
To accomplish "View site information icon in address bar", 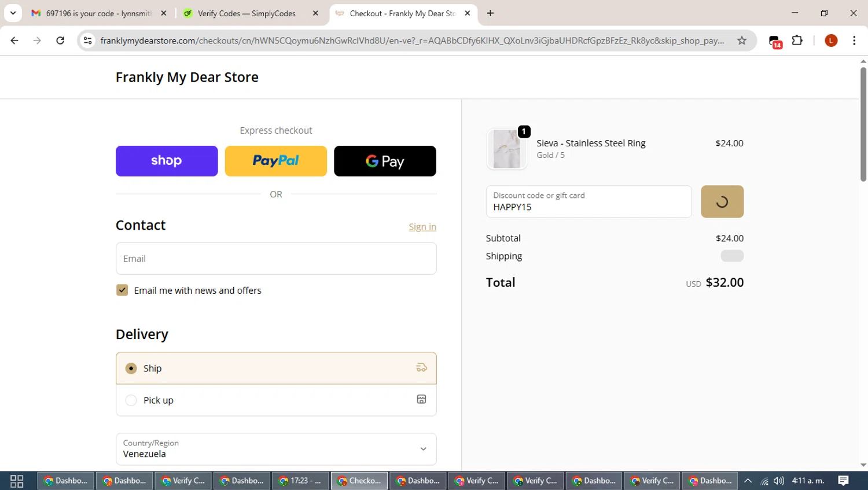I will (87, 40).
